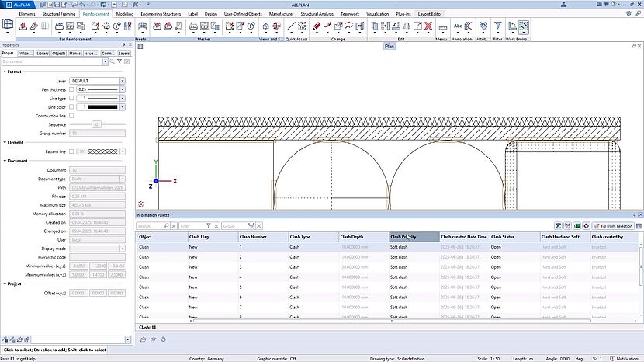Open the Filter funnel tool in ribbon
This screenshot has width=644, height=362.
pos(498,26)
